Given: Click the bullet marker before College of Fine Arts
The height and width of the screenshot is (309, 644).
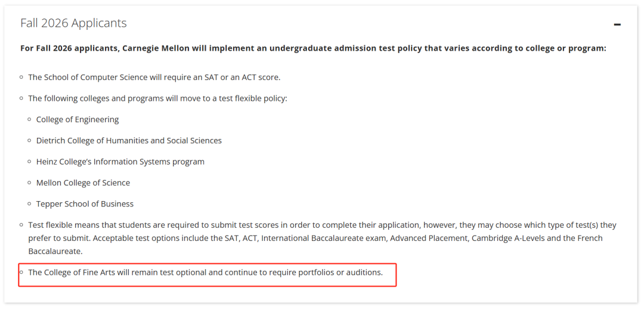Looking at the screenshot, I should [x=21, y=272].
